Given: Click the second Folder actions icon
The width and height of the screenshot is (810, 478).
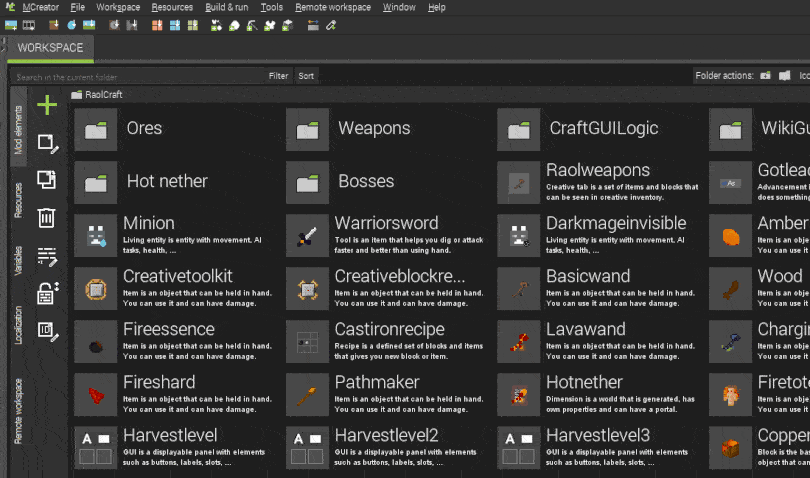Looking at the screenshot, I should [x=785, y=75].
